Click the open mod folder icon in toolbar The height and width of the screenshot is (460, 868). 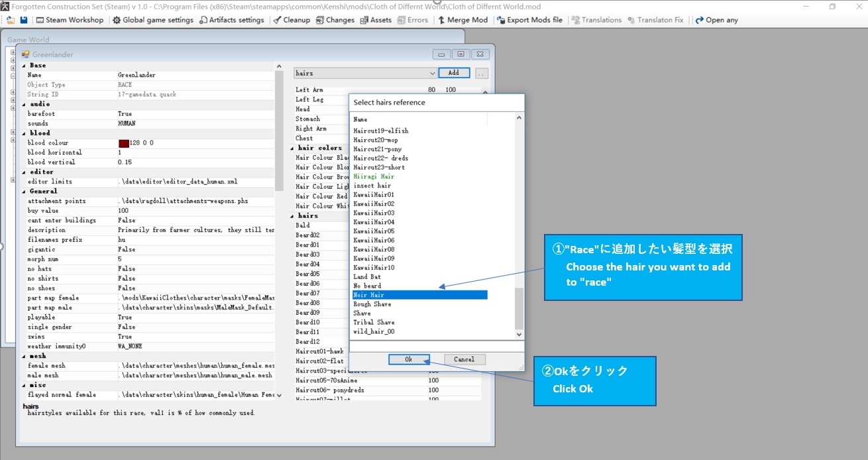[x=11, y=20]
